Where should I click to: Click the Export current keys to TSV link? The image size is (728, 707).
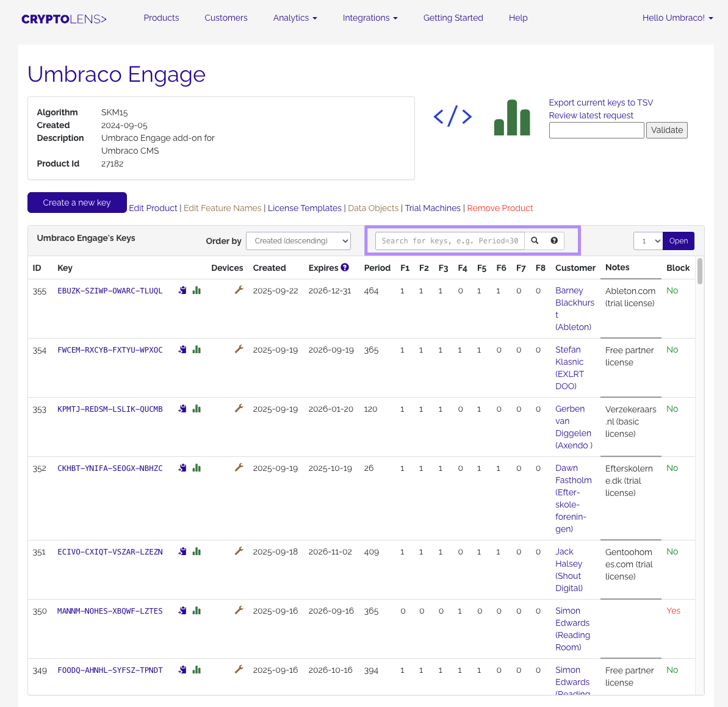[600, 102]
